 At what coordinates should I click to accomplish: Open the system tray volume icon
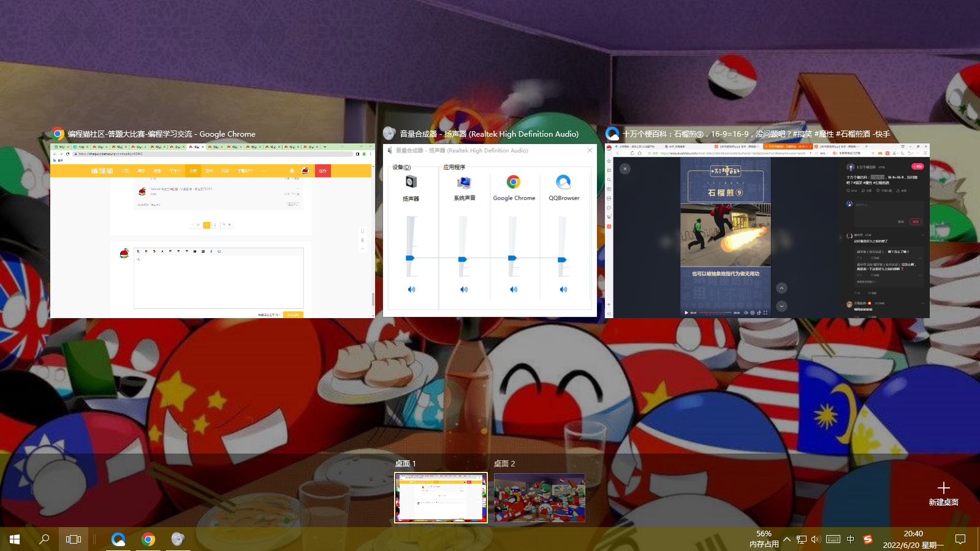pos(816,539)
